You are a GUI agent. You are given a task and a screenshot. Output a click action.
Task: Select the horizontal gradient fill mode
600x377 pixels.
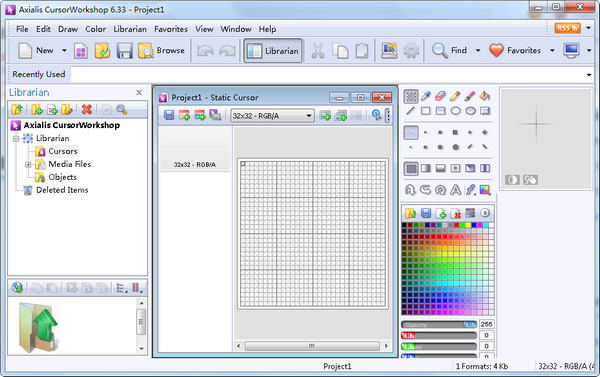pyautogui.click(x=426, y=168)
